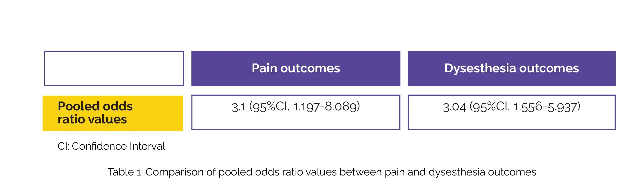
Task: Click the 95%CI text in the dysesthesia cell
Action: click(x=489, y=107)
